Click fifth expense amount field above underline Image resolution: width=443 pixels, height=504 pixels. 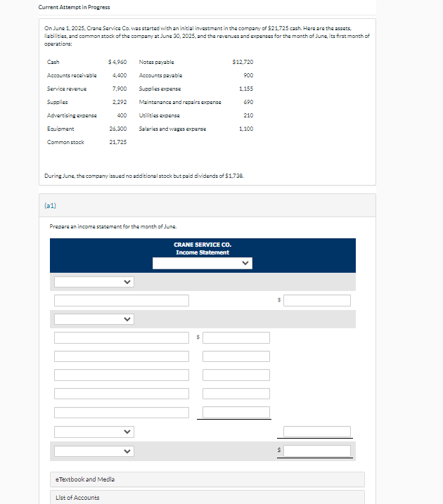click(x=236, y=413)
